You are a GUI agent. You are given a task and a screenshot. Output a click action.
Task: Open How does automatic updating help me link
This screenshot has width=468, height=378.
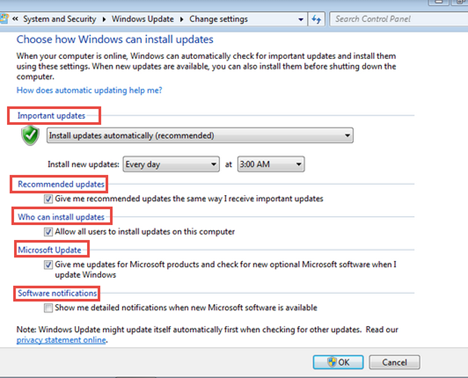click(89, 90)
